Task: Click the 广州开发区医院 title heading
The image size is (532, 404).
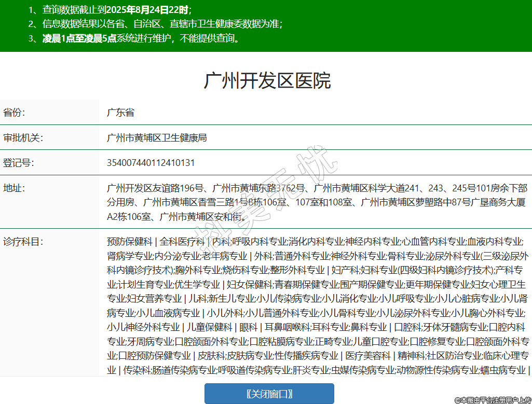Action: coord(267,81)
